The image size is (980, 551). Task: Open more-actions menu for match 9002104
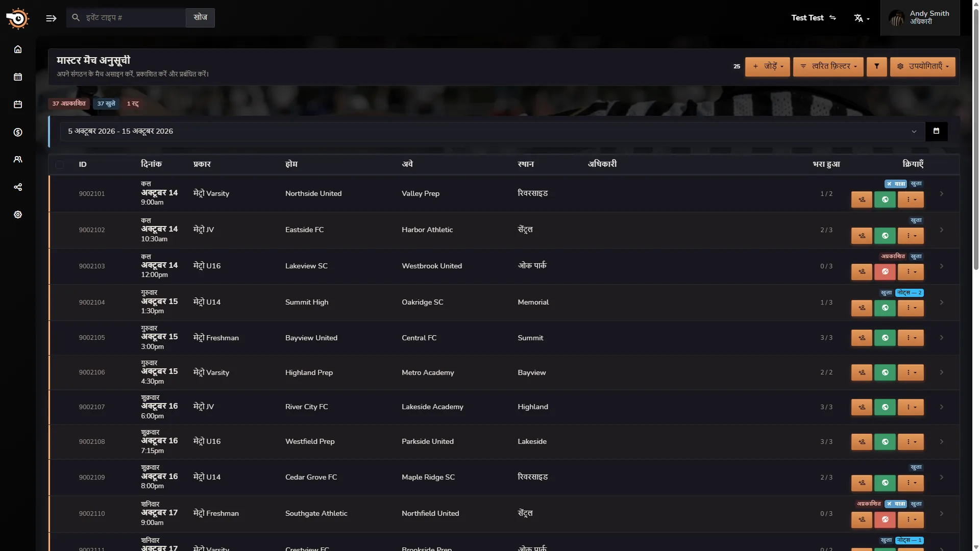click(x=911, y=308)
